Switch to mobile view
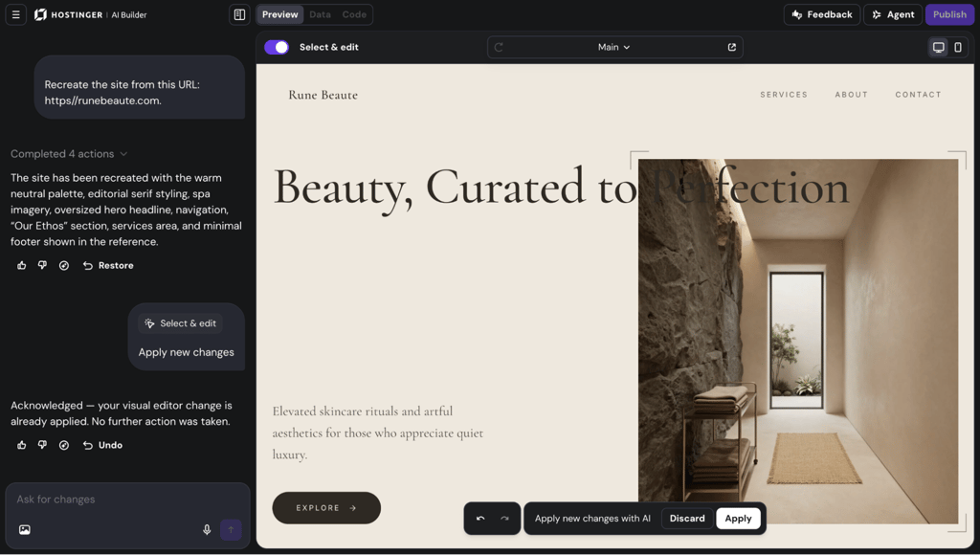The image size is (980, 555). [957, 47]
